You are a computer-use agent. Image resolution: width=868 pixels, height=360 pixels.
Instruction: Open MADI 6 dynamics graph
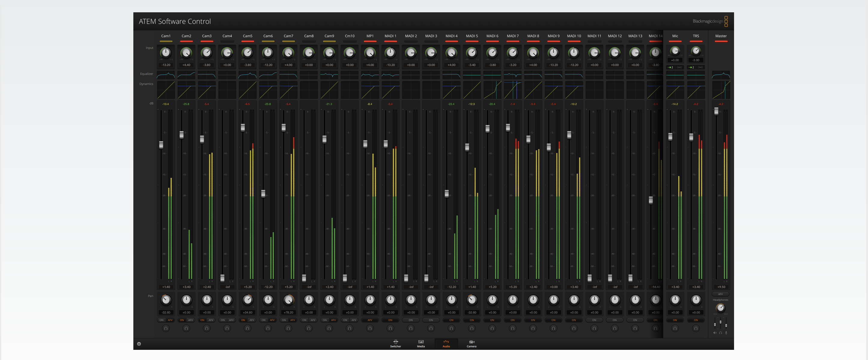pos(492,90)
